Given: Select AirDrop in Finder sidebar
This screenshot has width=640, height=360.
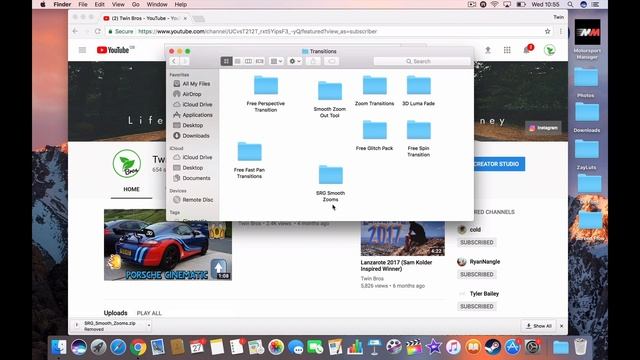Looking at the screenshot, I should [x=192, y=94].
